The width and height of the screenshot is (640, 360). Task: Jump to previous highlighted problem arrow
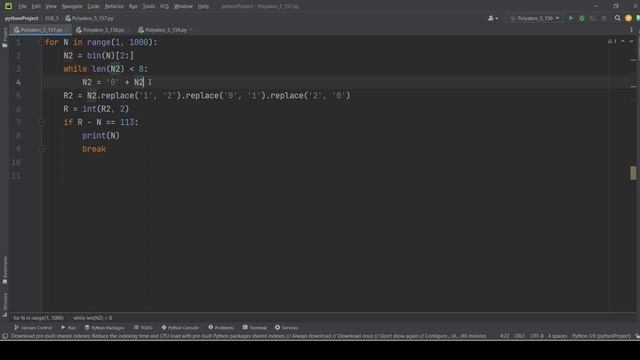tap(623, 41)
